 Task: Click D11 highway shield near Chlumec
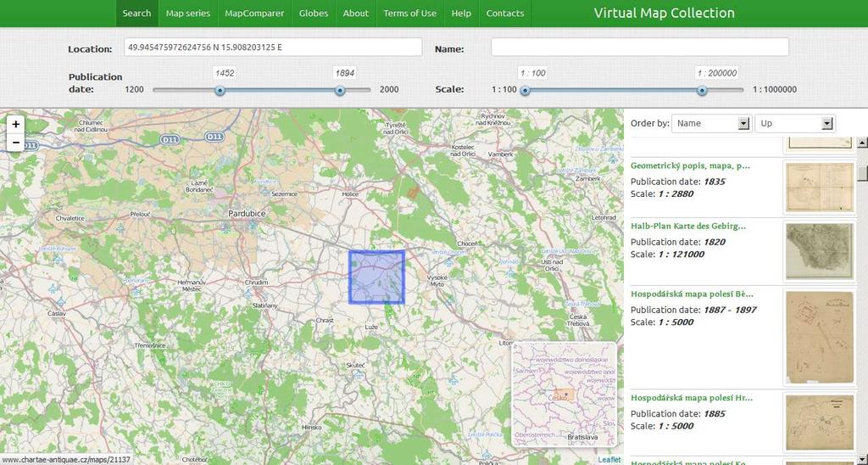[x=170, y=139]
